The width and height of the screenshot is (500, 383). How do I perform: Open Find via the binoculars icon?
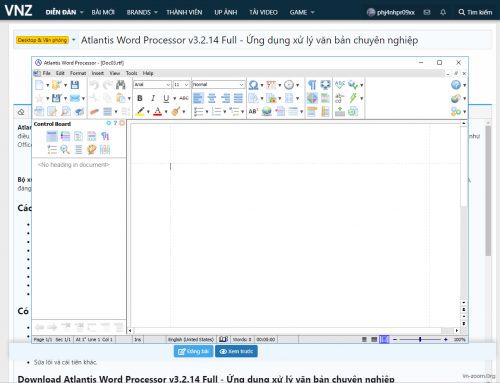pyautogui.click(x=120, y=85)
